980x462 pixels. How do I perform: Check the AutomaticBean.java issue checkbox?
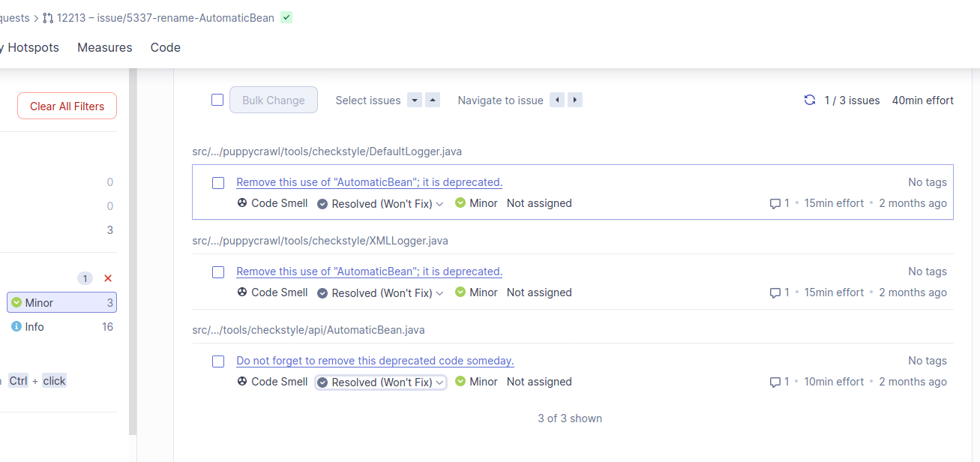(x=218, y=361)
